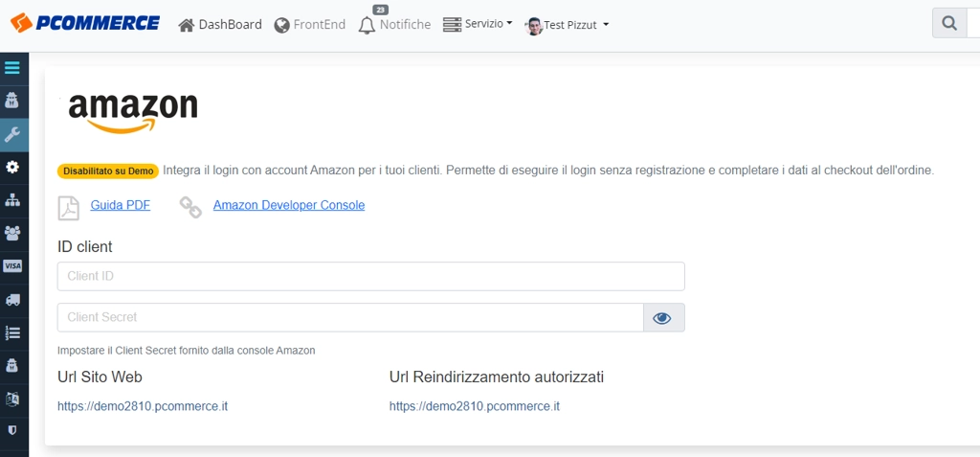The image size is (980, 457).
Task: Click the 'Url Sito Web' heading
Action: [x=100, y=377]
